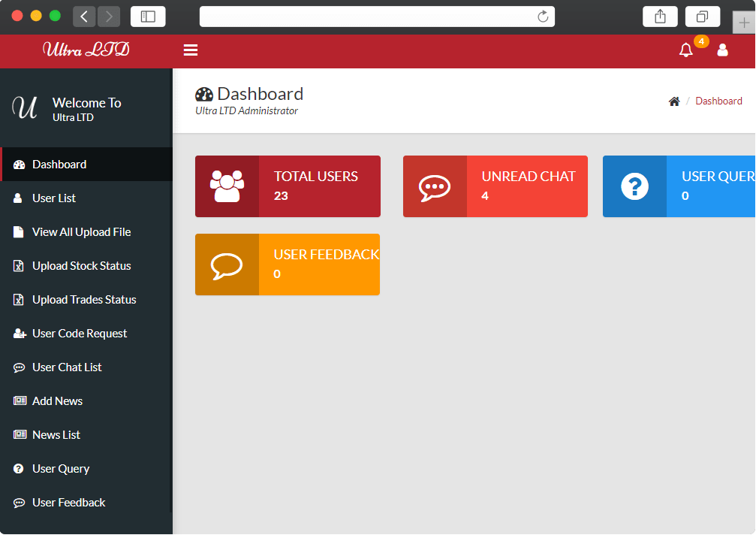Click the browser address bar
Screen dimensions: 756x535
[x=377, y=17]
